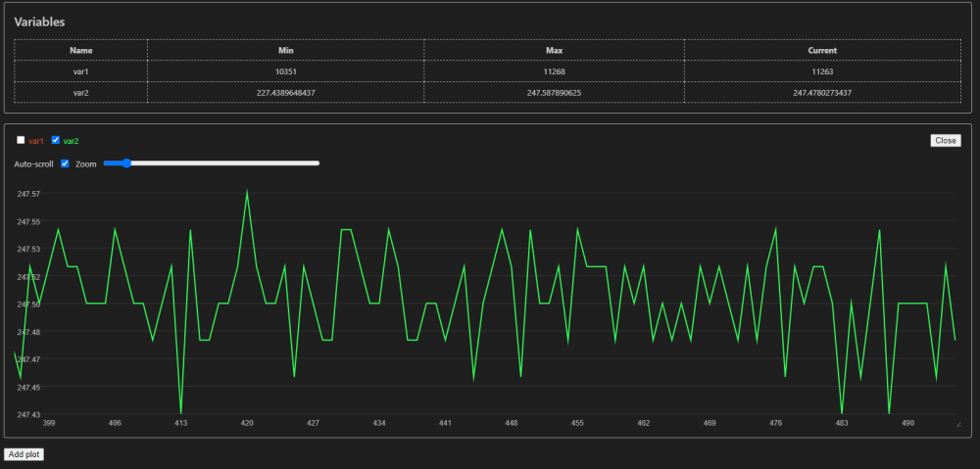Click the Zoom slider handle
The image size is (980, 469).
126,163
